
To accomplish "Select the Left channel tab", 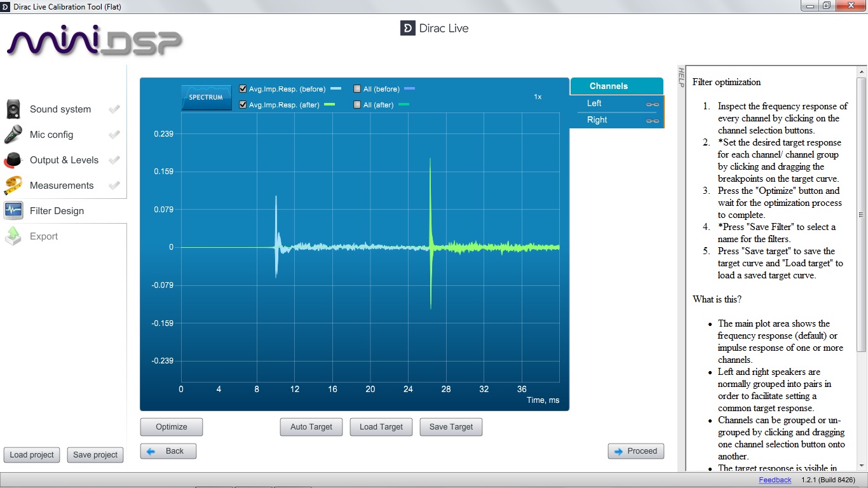I will [595, 104].
